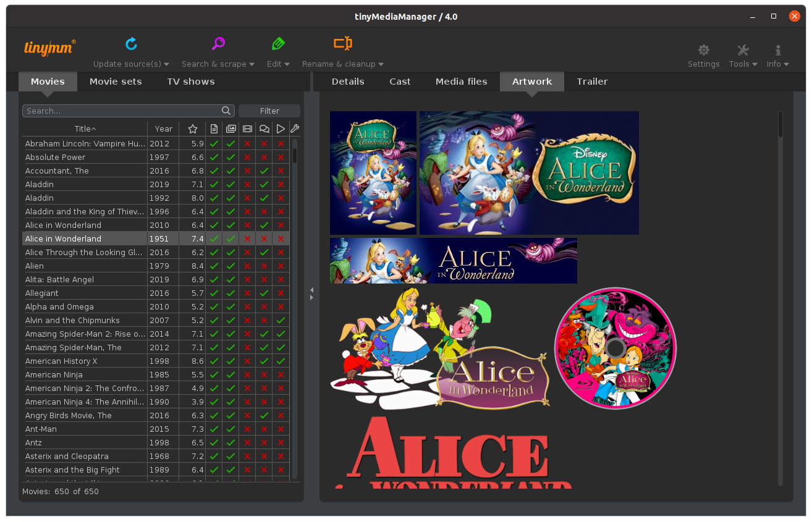Expand the Rename & cleanup dropdown arrow
812x522 pixels.
click(x=381, y=64)
